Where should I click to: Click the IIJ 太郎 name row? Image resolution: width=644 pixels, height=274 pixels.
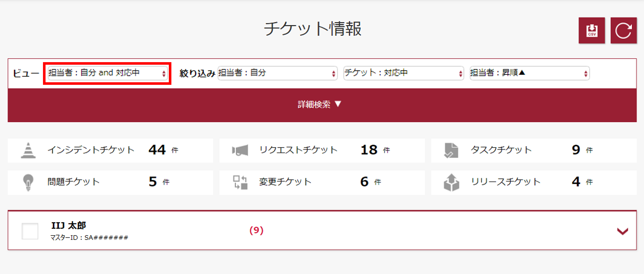(322, 230)
